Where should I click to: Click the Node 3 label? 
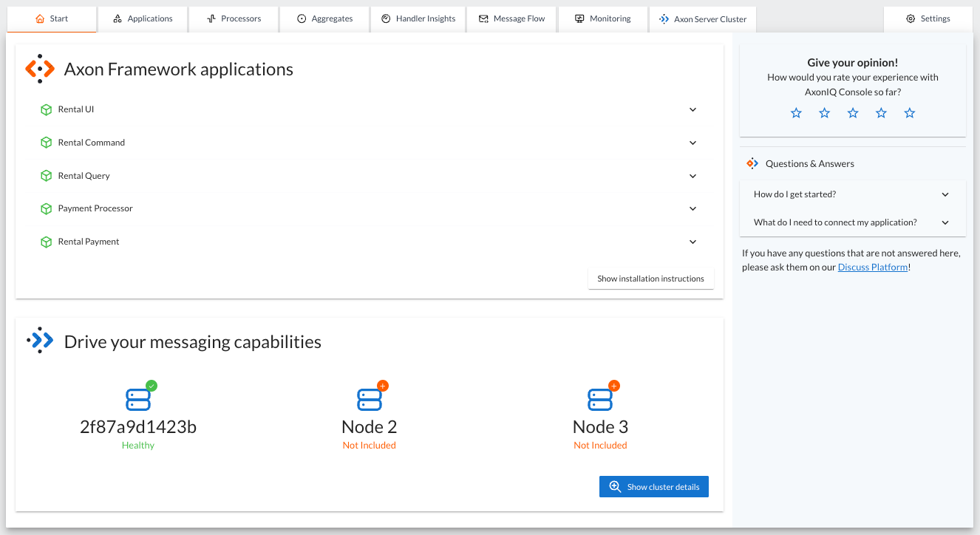[600, 426]
